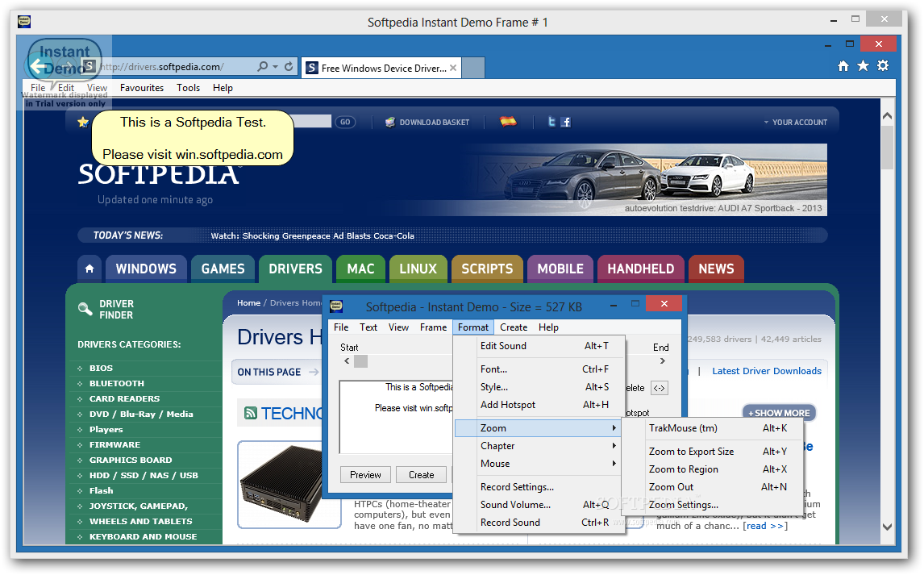This screenshot has width=924, height=575.
Task: Switch to the WINDOWS tab
Action: point(146,269)
